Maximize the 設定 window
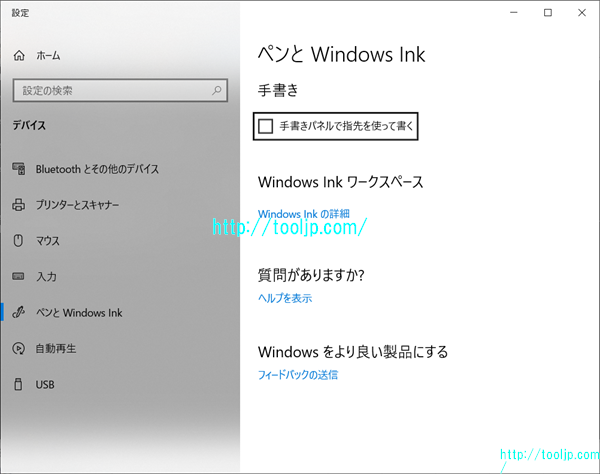The height and width of the screenshot is (474, 600). click(548, 13)
